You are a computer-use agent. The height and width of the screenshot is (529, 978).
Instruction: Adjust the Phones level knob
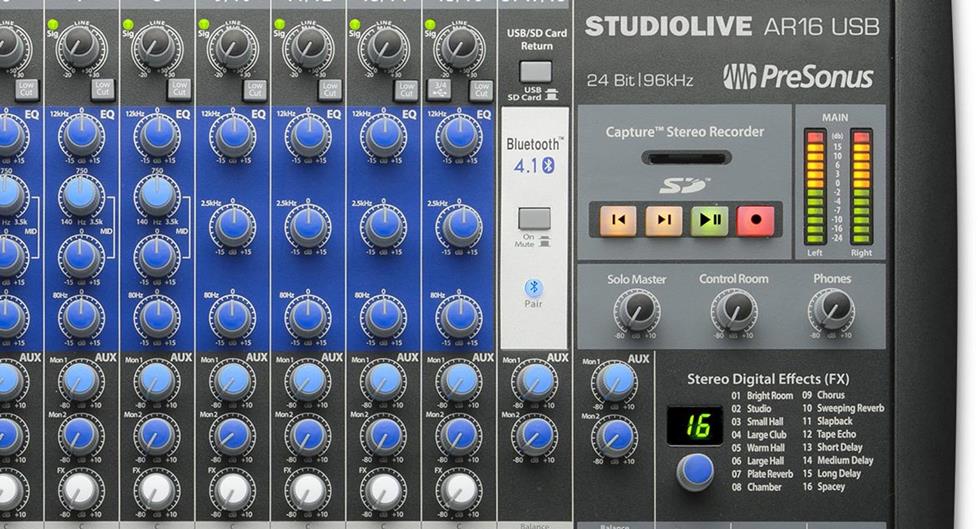click(x=831, y=310)
